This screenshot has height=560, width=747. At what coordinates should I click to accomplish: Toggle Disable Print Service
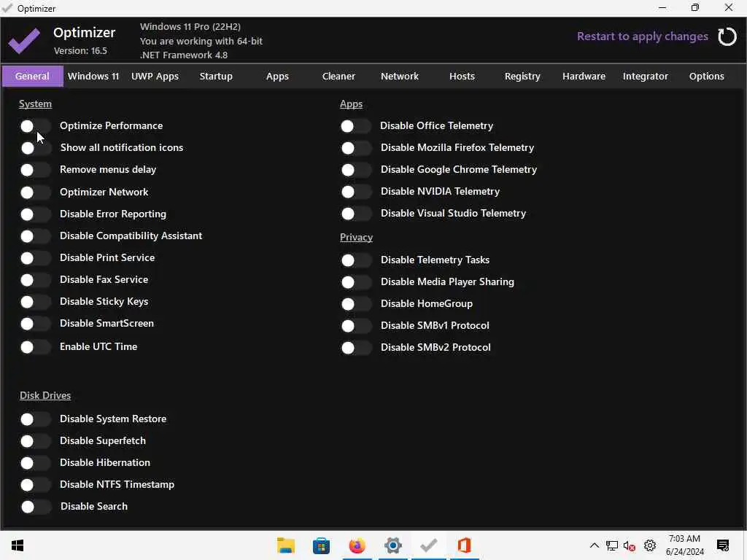click(x=35, y=258)
